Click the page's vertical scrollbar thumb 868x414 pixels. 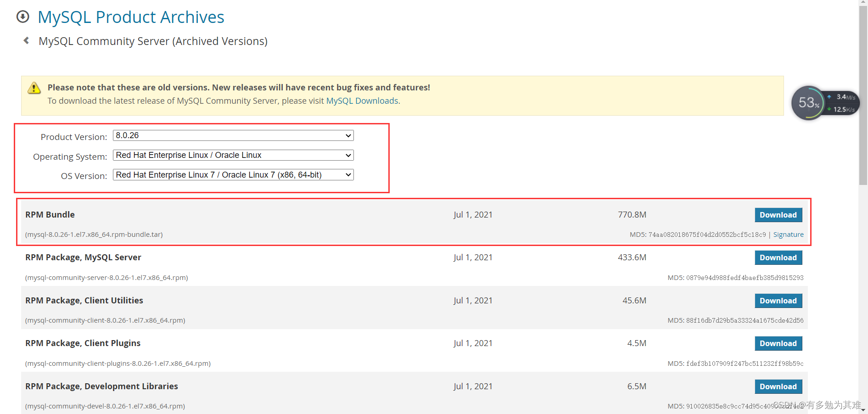pos(863,95)
